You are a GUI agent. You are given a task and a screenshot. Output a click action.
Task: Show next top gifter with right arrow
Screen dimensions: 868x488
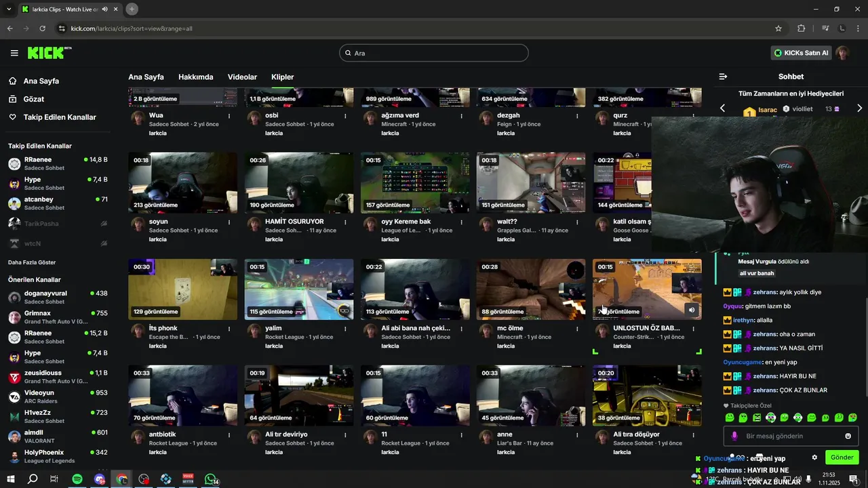click(859, 108)
